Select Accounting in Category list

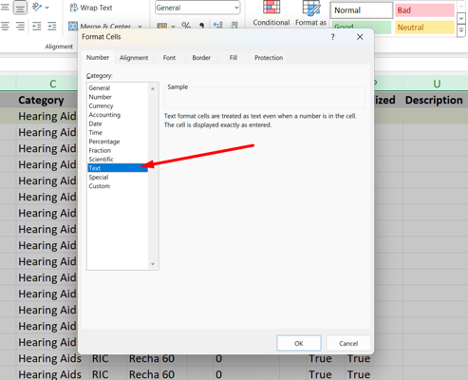tap(118, 115)
